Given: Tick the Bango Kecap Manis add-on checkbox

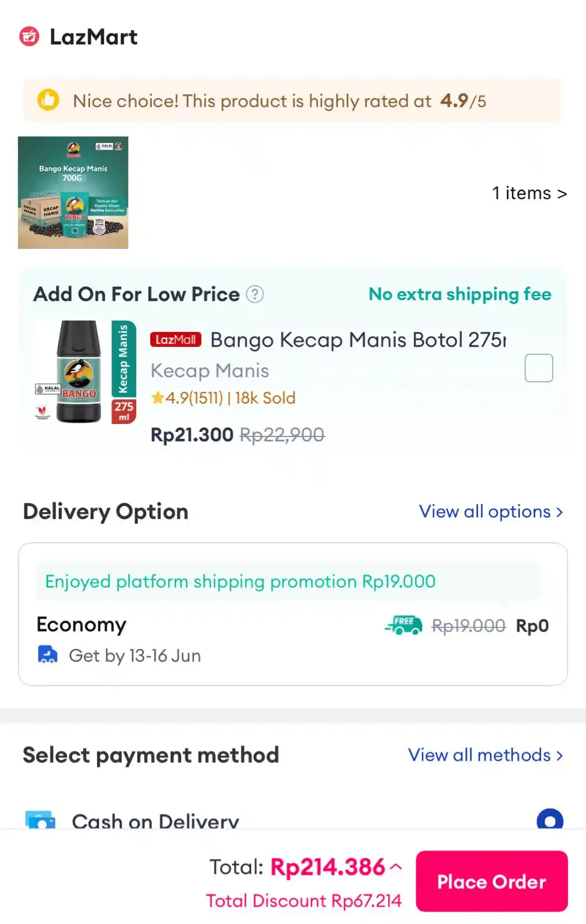Looking at the screenshot, I should pos(538,368).
